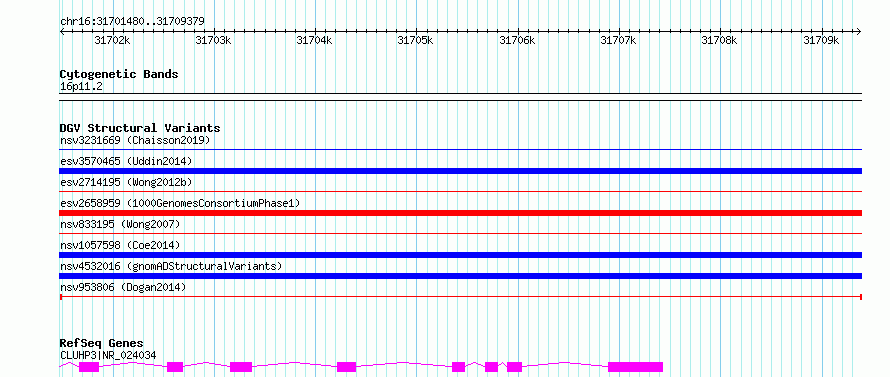
Task: Click CLUHP3 largest exon box past 31707k
Action: click(x=636, y=367)
